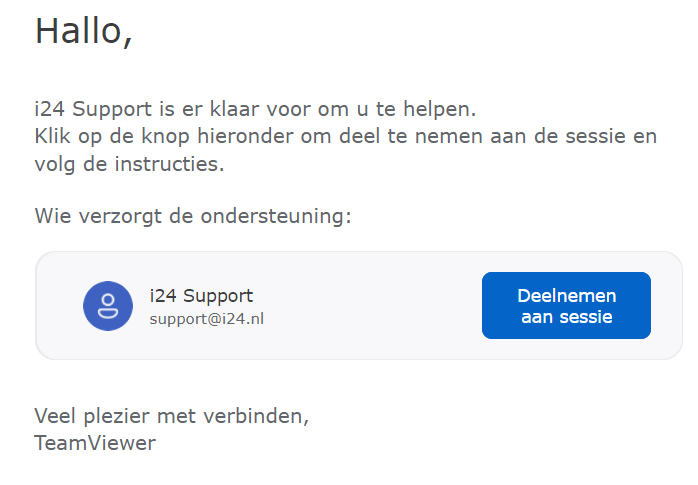Image resolution: width=698 pixels, height=485 pixels.
Task: Click the Wie verzorgt de ondersteuning label
Action: (193, 216)
